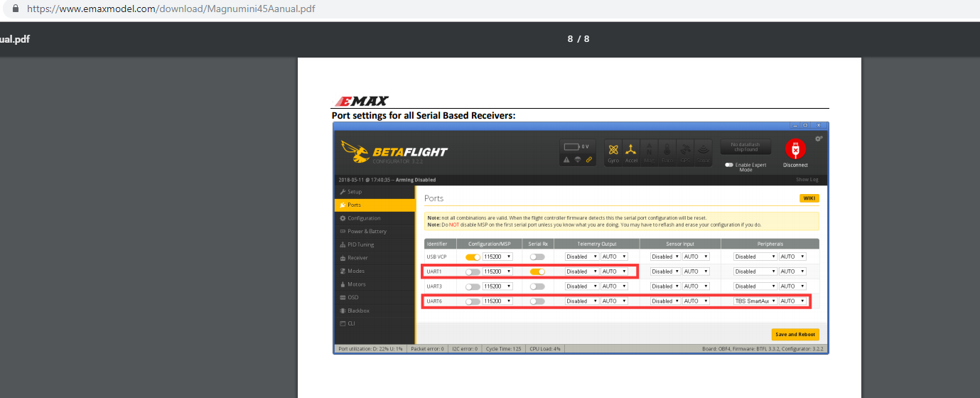Open UART6 115200 baud rate dropdown
Screen dimensions: 980x398
coord(497,301)
